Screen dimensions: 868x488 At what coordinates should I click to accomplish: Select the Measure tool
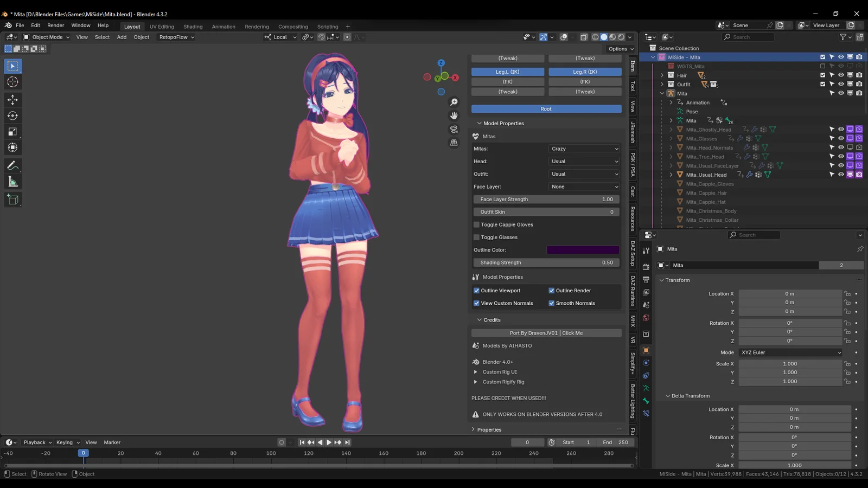click(x=12, y=181)
